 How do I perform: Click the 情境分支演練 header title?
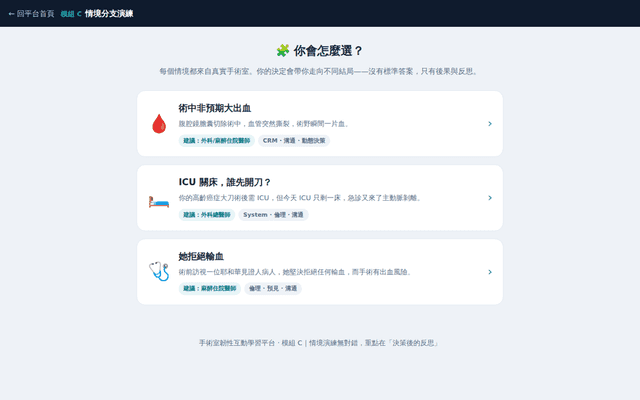click(109, 14)
